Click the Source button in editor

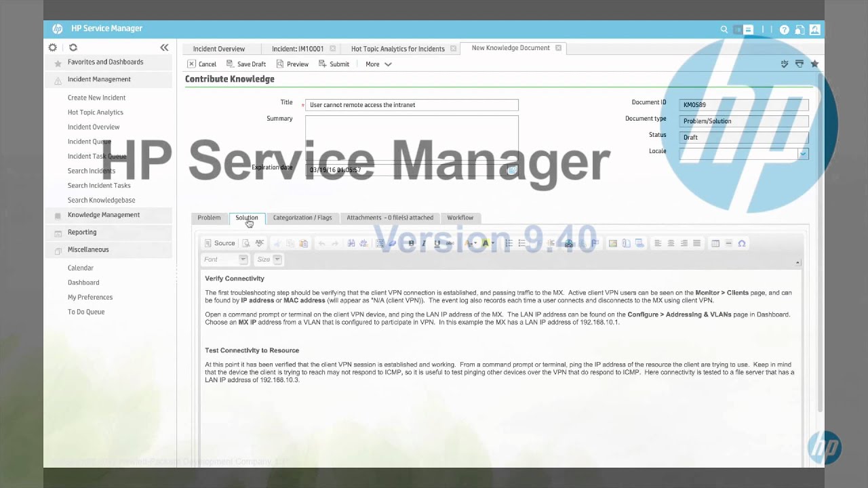tap(220, 243)
